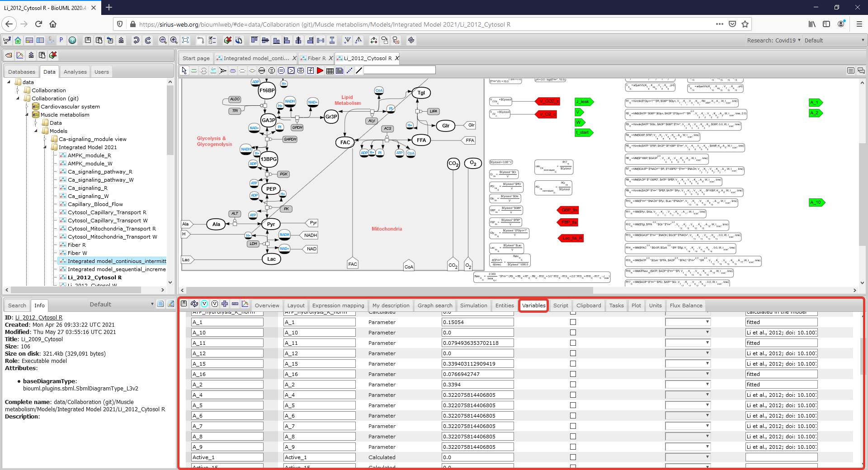This screenshot has width=868, height=470.
Task: Click the red X remove icon in main toolbar
Action: tap(228, 40)
